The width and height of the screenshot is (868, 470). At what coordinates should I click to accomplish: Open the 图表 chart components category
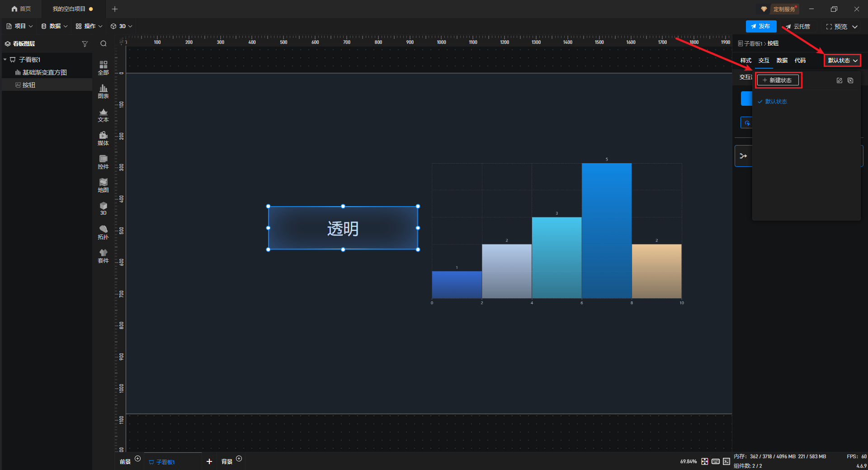coord(103,91)
